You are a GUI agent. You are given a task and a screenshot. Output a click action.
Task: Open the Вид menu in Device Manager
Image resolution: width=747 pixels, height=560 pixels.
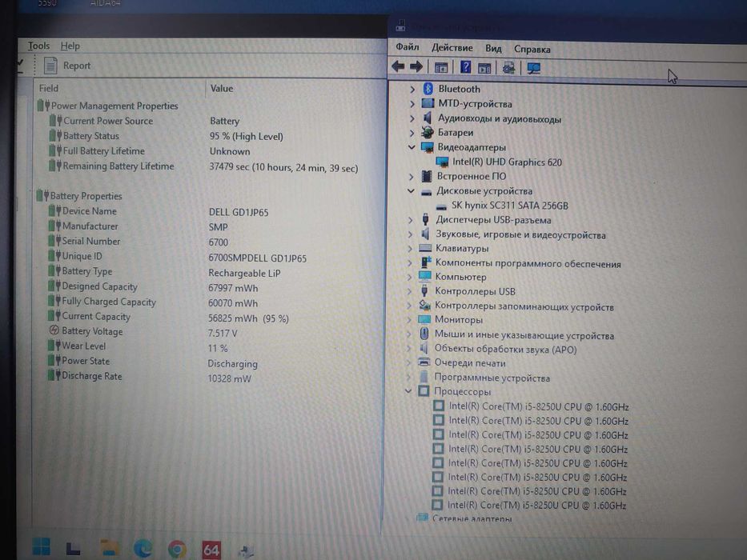tap(493, 49)
